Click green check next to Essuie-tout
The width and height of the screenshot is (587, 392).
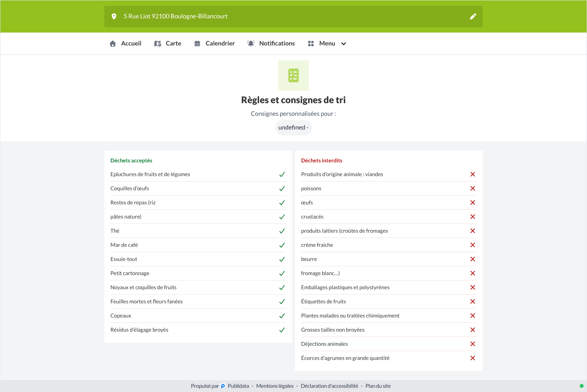(x=282, y=259)
